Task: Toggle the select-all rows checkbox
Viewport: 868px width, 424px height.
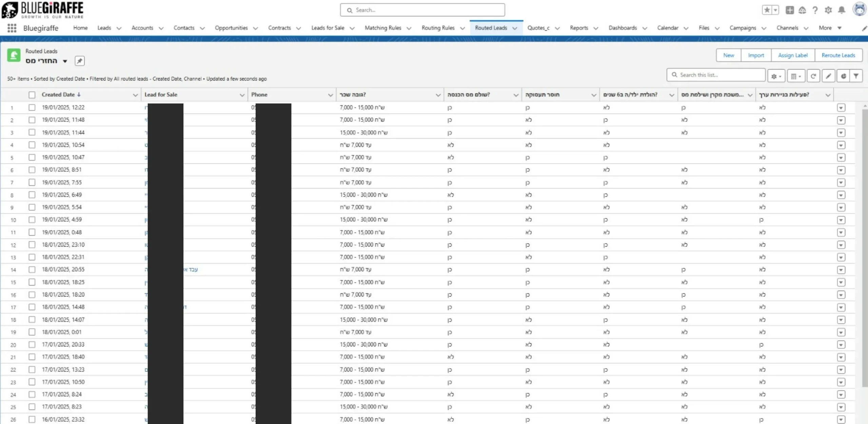Action: click(x=32, y=95)
